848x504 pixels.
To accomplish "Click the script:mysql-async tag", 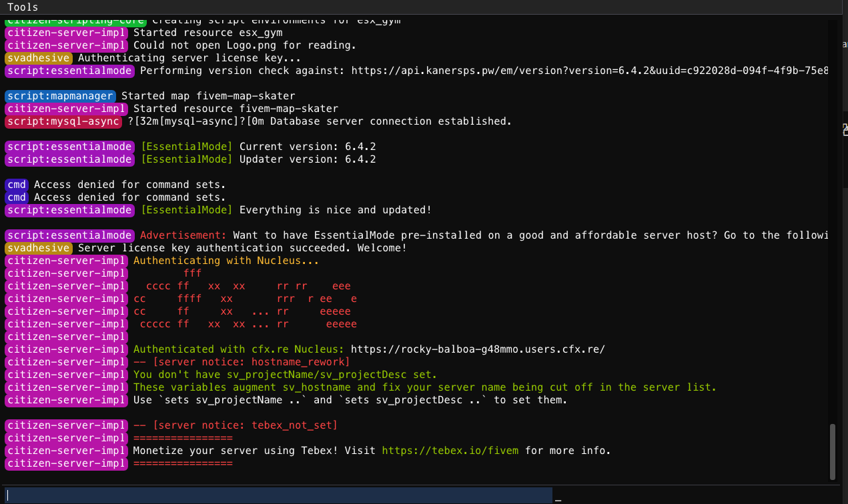I will click(63, 121).
